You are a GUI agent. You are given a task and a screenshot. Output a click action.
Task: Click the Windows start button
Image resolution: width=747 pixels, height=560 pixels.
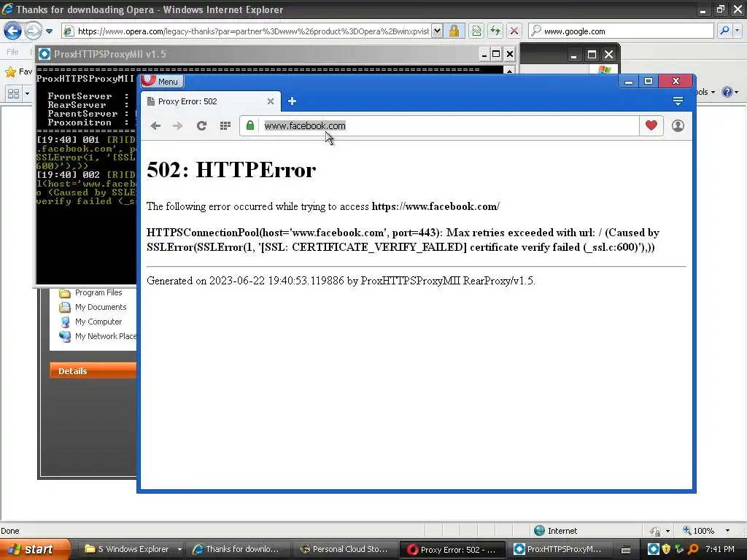coord(35,549)
